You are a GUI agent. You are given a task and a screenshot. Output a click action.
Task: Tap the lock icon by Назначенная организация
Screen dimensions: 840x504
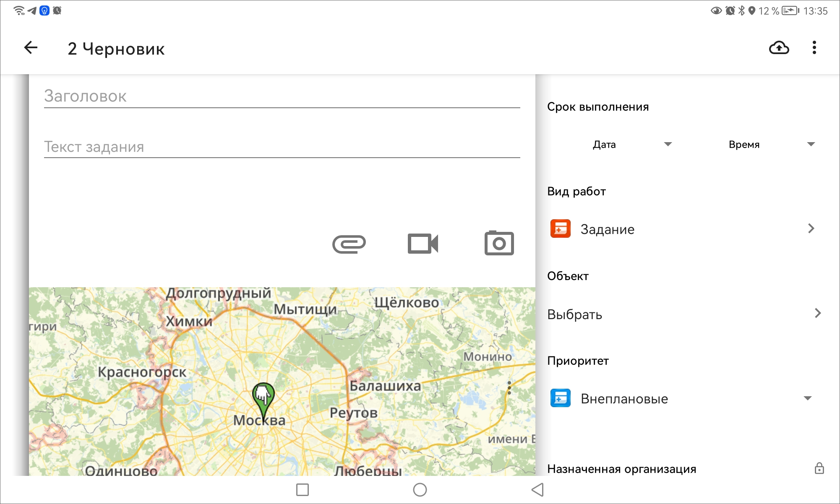(x=819, y=468)
